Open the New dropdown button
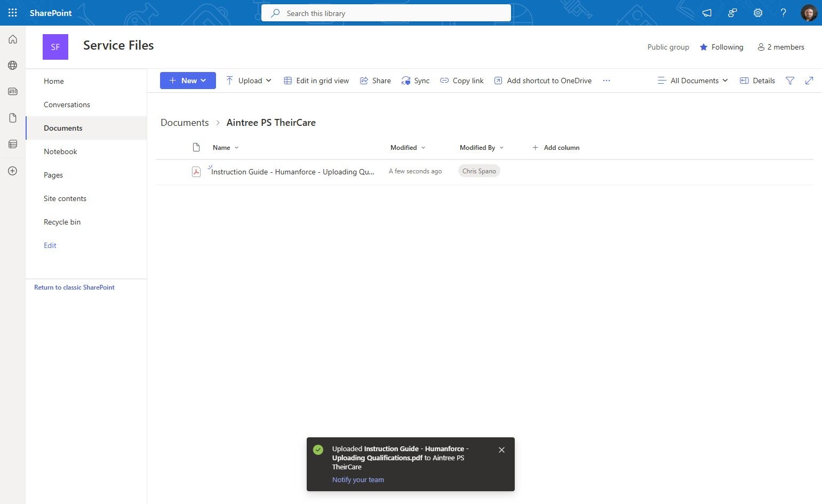Image resolution: width=822 pixels, height=504 pixels. pyautogui.click(x=188, y=81)
